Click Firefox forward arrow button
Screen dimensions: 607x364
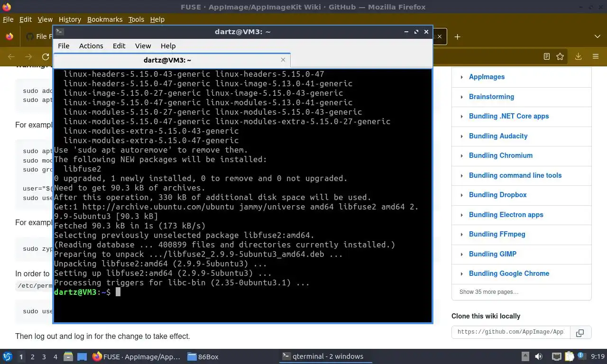[28, 56]
